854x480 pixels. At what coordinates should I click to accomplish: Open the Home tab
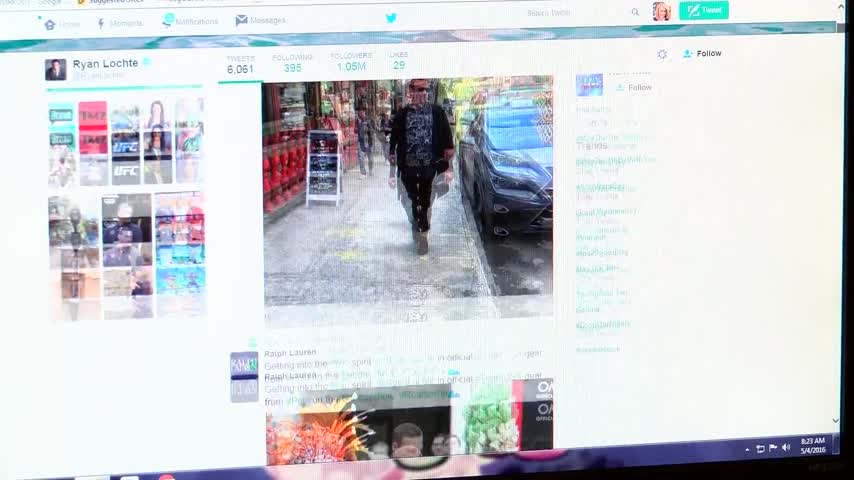point(62,24)
